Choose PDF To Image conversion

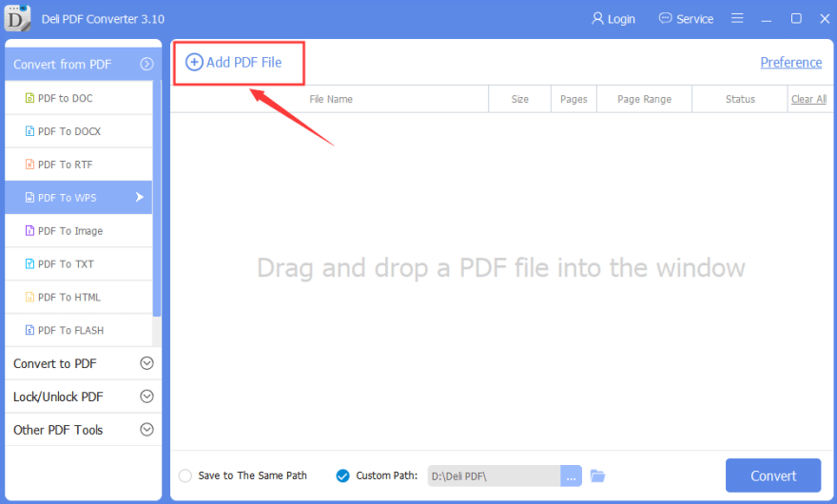pyautogui.click(x=78, y=231)
